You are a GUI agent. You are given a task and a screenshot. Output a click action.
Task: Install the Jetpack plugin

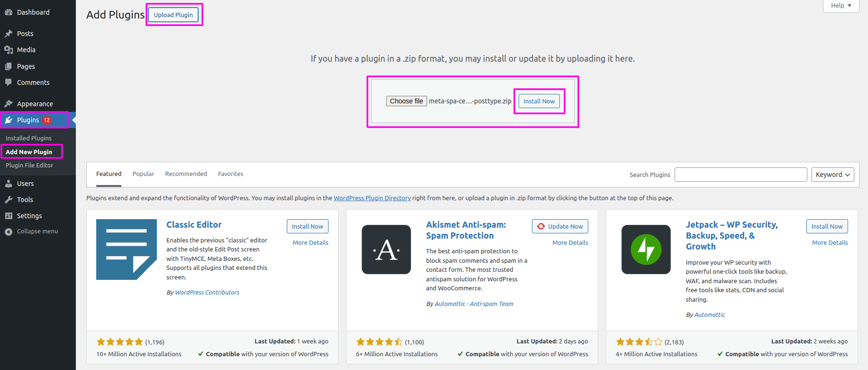click(827, 226)
